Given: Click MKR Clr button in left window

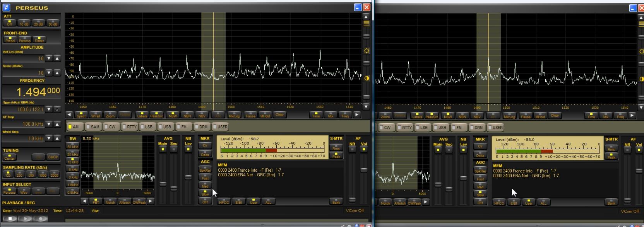Looking at the screenshot, I should [x=205, y=146].
